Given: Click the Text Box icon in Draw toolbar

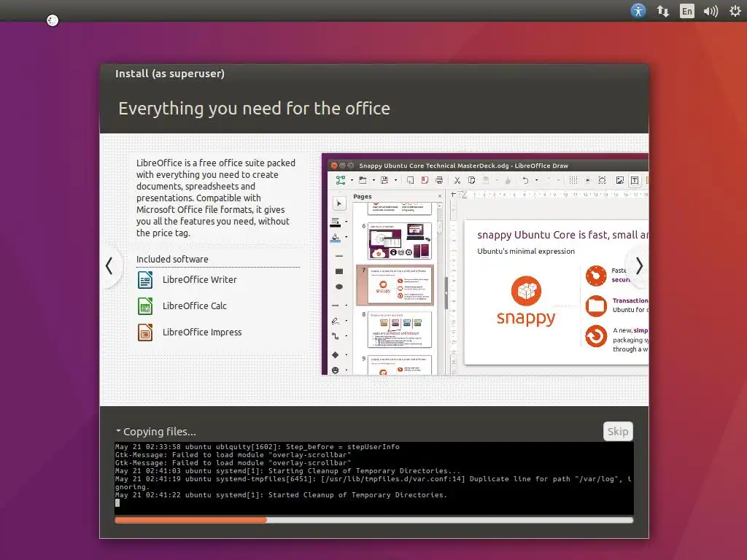Looking at the screenshot, I should coord(635,180).
